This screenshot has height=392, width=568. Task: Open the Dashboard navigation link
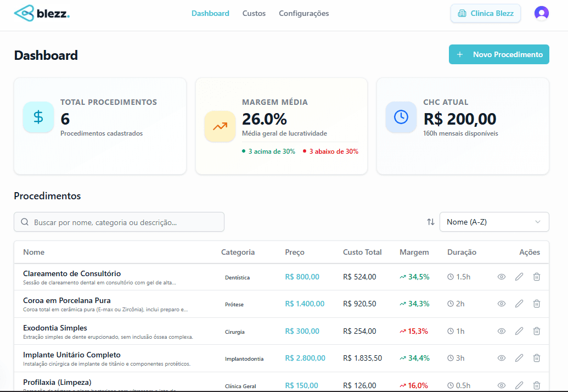tap(210, 13)
